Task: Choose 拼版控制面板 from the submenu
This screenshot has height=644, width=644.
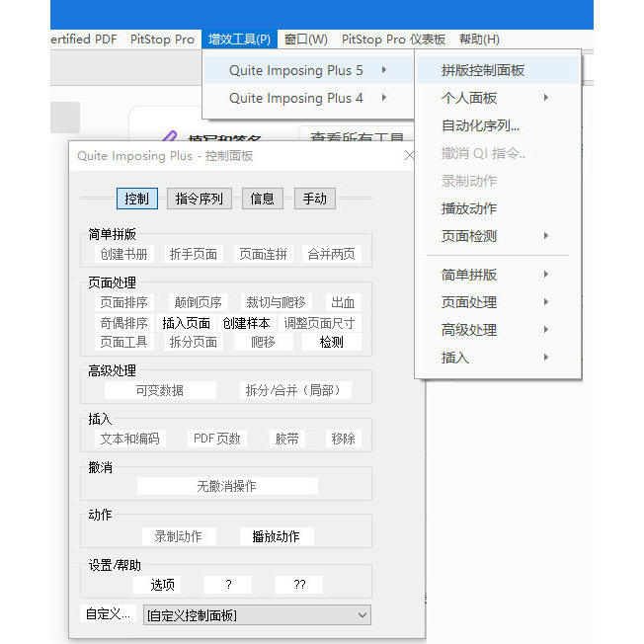Action: click(498, 70)
